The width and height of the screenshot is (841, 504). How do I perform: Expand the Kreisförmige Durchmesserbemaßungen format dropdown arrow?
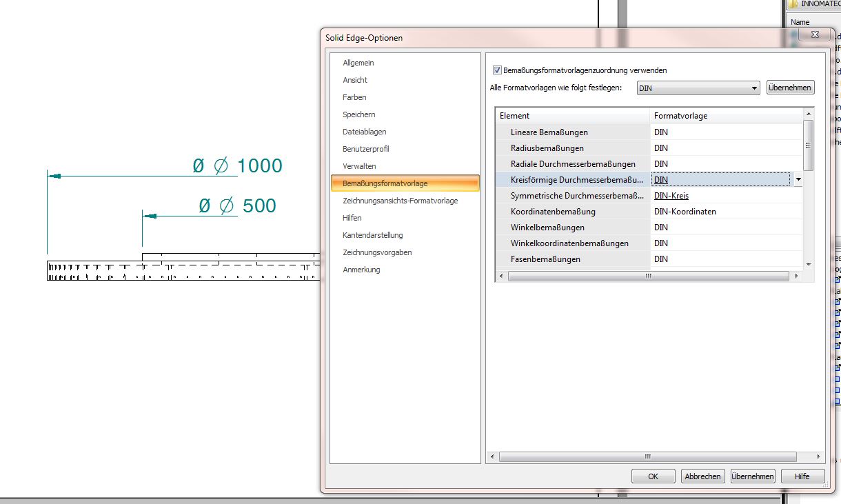click(x=798, y=179)
